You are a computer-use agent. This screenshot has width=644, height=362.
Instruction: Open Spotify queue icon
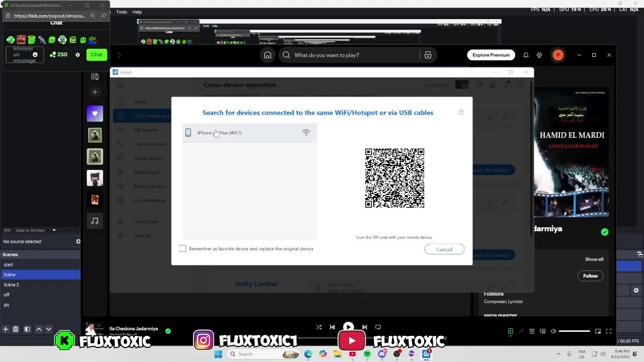pos(532,331)
